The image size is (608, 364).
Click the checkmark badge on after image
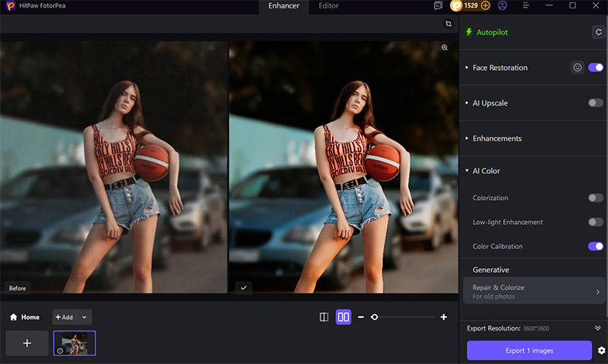click(x=243, y=288)
